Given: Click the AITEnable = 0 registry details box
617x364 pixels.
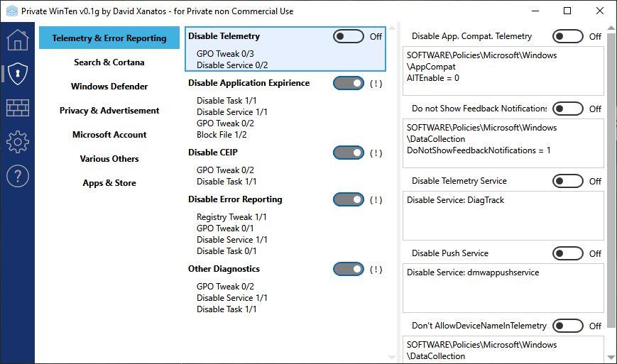Looking at the screenshot, I should [503, 71].
